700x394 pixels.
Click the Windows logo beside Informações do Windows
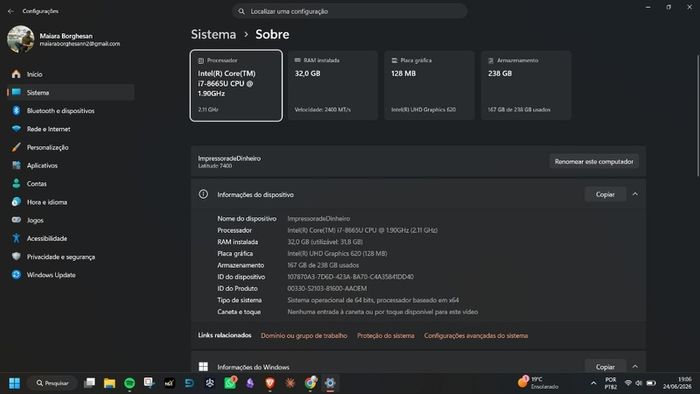[x=203, y=367]
